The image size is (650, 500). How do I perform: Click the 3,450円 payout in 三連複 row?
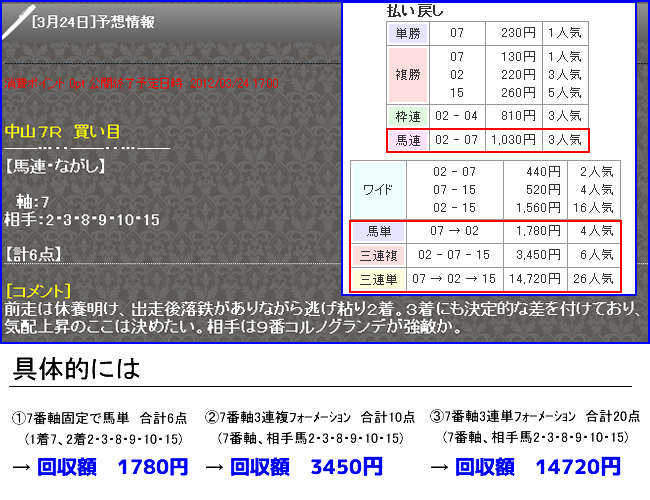538,255
